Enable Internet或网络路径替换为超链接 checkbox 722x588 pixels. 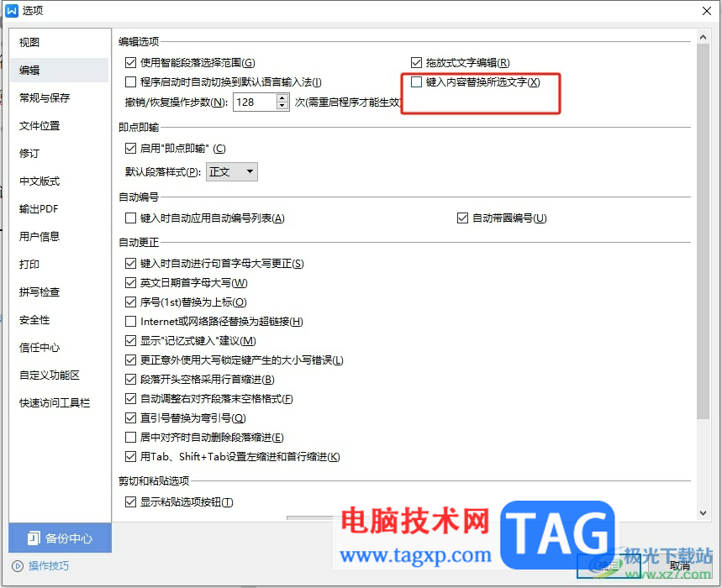[131, 321]
